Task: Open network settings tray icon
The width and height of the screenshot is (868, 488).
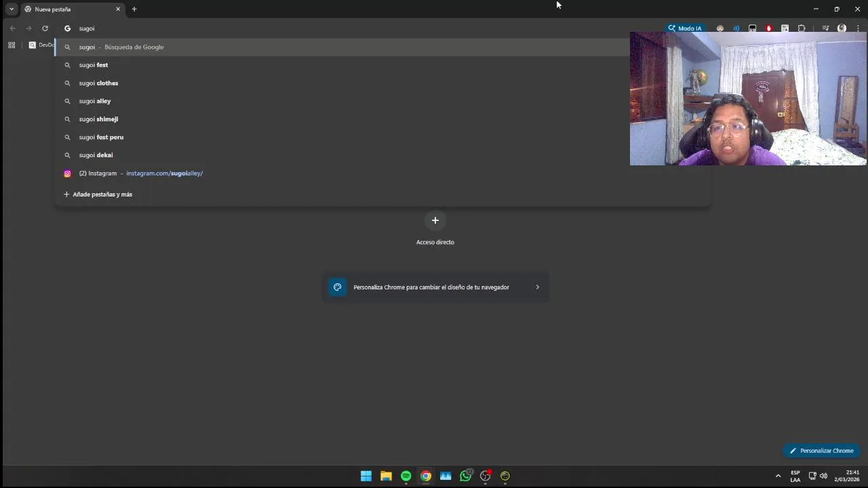Action: 812,476
